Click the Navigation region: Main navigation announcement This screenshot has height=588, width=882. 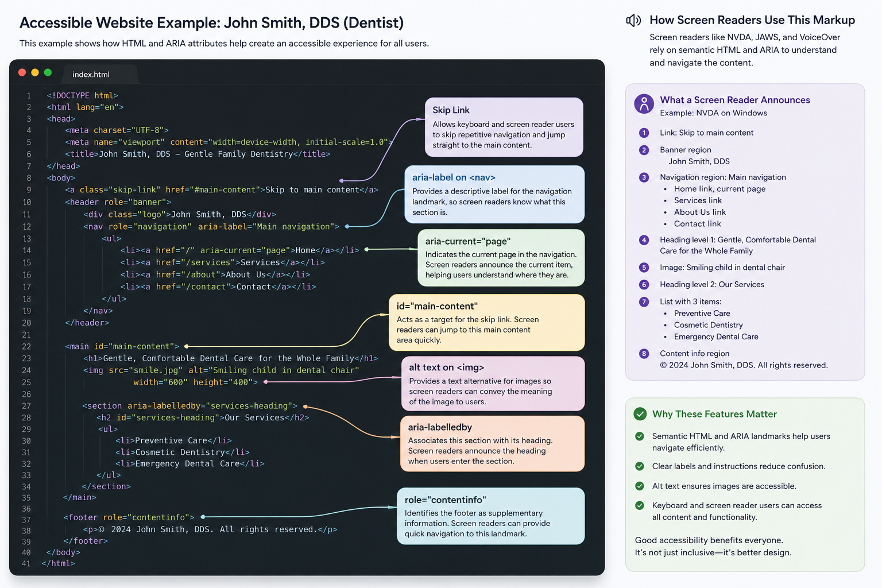(723, 177)
